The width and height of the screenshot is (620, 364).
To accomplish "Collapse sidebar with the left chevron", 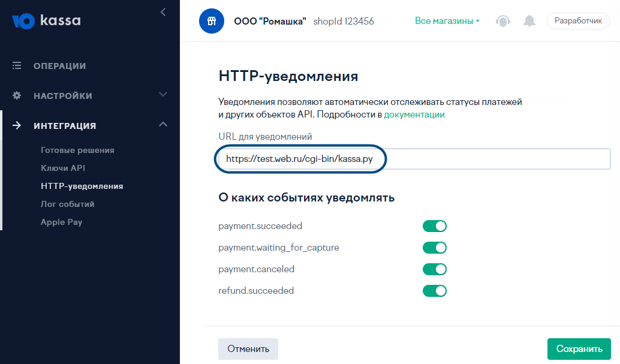I will click(x=163, y=12).
